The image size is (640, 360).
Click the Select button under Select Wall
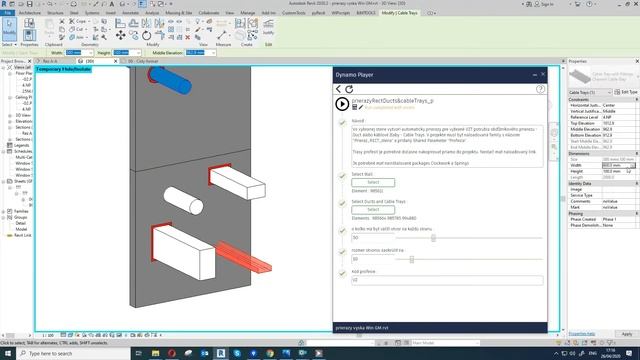(373, 182)
